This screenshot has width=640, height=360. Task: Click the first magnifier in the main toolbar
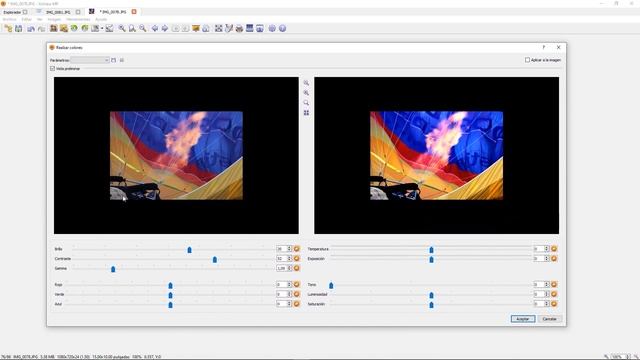click(122, 28)
